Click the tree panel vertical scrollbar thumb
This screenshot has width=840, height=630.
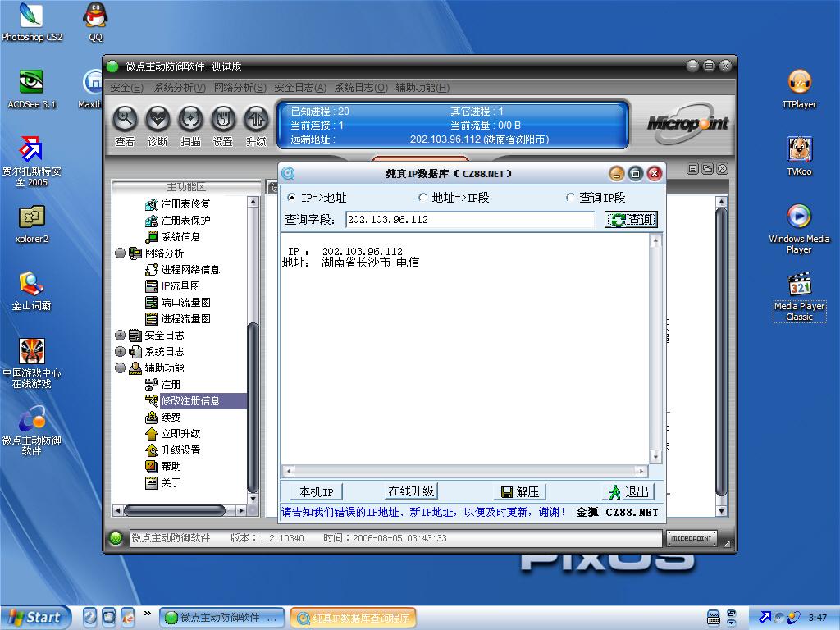click(x=253, y=408)
